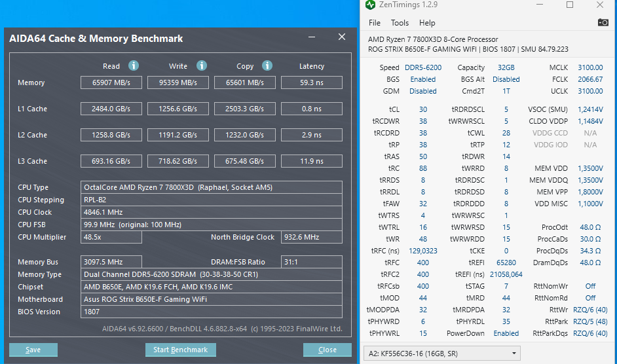Screen dimensions: 617x364
Task: Click L1 Cache Read value 2484.0 GB/s
Action: click(111, 109)
